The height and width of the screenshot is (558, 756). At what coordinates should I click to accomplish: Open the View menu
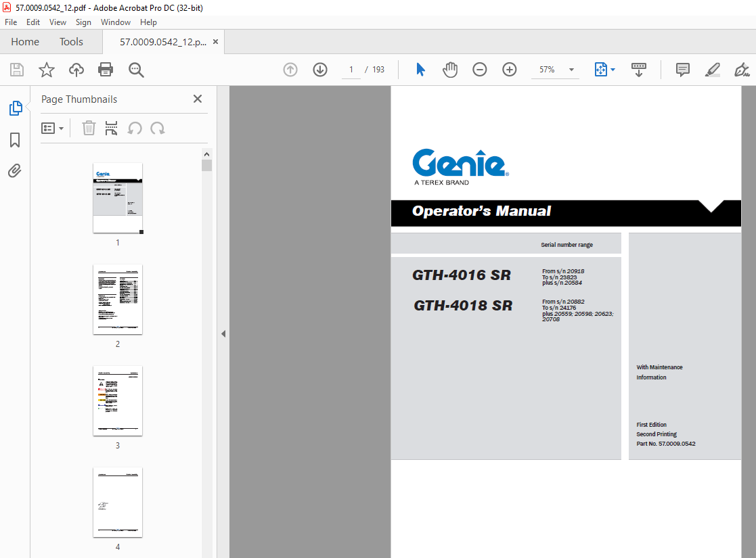pos(58,22)
